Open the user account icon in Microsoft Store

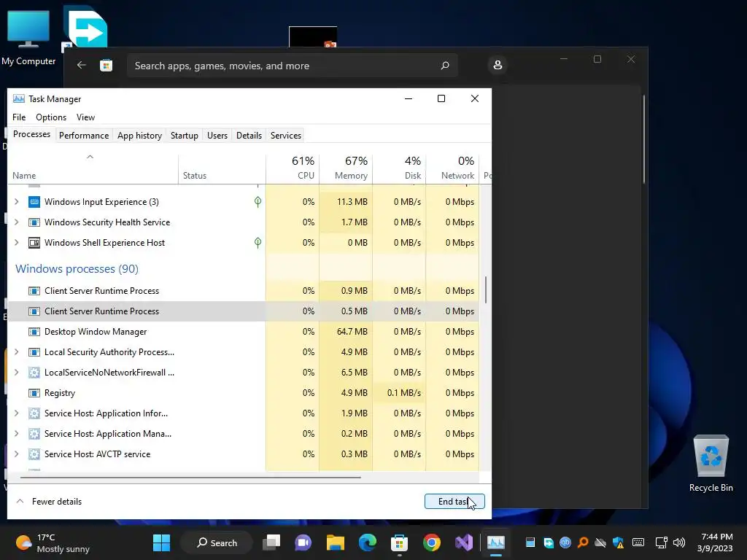coord(498,65)
